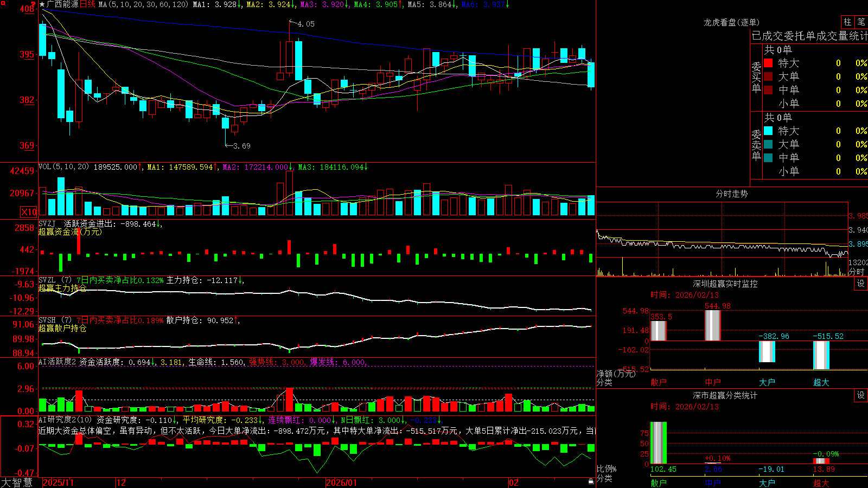The width and height of the screenshot is (868, 488).
Task: Click the 爆发线: 6.000 label
Action: (x=338, y=362)
